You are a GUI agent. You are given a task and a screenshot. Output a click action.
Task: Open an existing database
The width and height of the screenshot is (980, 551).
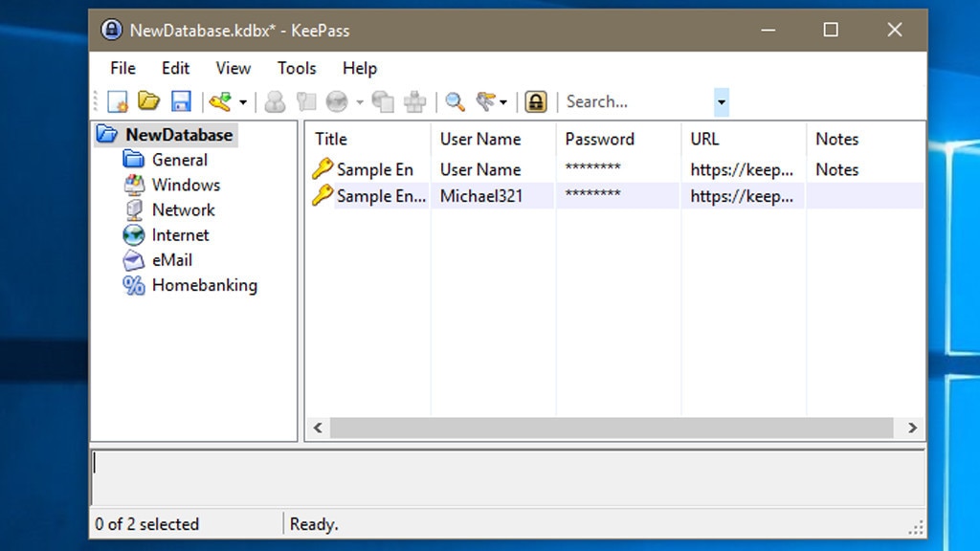[x=148, y=100]
